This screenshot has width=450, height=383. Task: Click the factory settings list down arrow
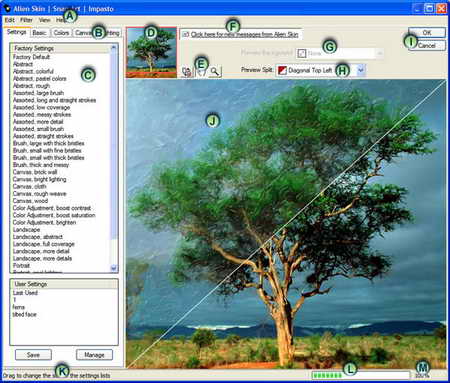pyautogui.click(x=114, y=268)
